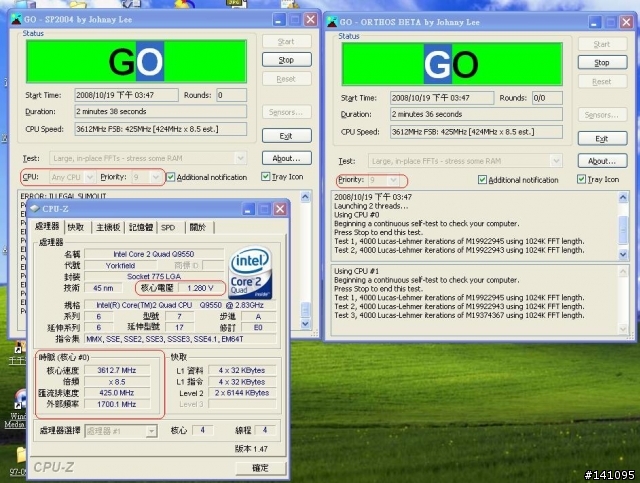Click the SP2004 Duration field

click(x=160, y=111)
